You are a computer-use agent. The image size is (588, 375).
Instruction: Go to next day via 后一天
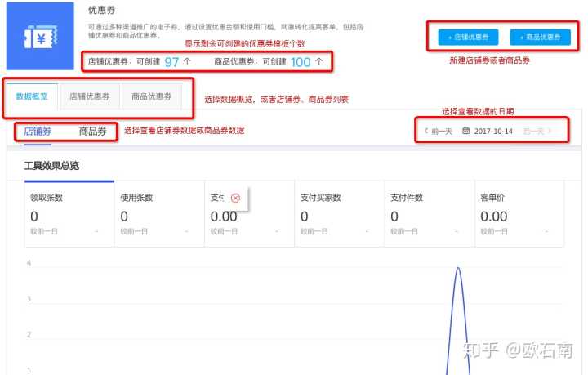point(532,131)
